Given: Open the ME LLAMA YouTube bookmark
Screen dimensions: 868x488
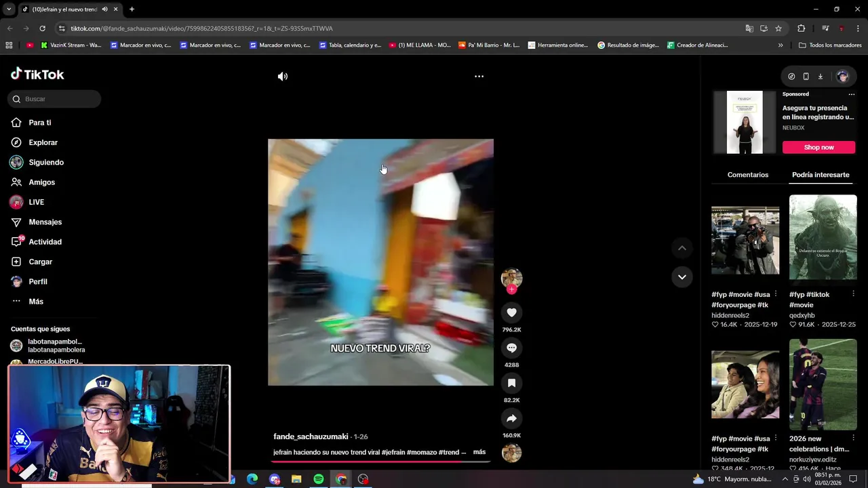Looking at the screenshot, I should point(420,45).
